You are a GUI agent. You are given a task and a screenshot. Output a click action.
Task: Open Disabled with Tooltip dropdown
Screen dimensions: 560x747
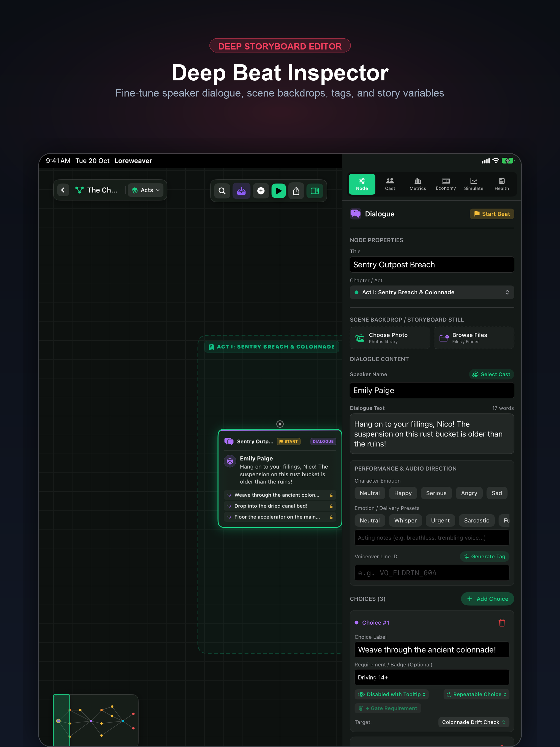pyautogui.click(x=392, y=694)
